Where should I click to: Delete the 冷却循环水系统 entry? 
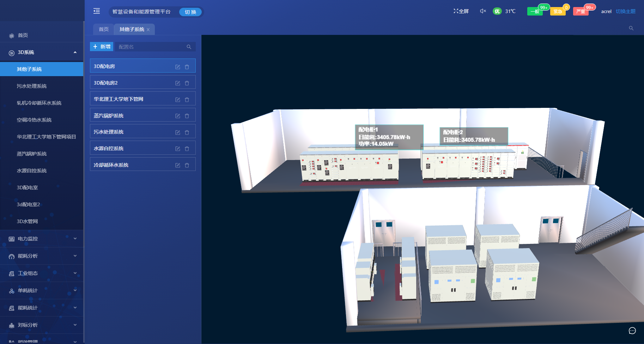click(187, 165)
